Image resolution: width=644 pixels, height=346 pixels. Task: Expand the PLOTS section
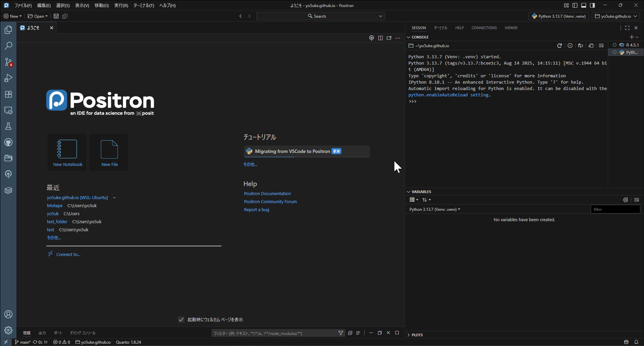coord(417,335)
